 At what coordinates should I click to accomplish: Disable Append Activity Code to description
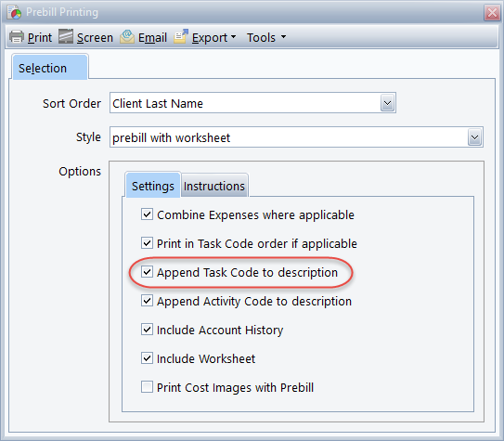point(147,301)
